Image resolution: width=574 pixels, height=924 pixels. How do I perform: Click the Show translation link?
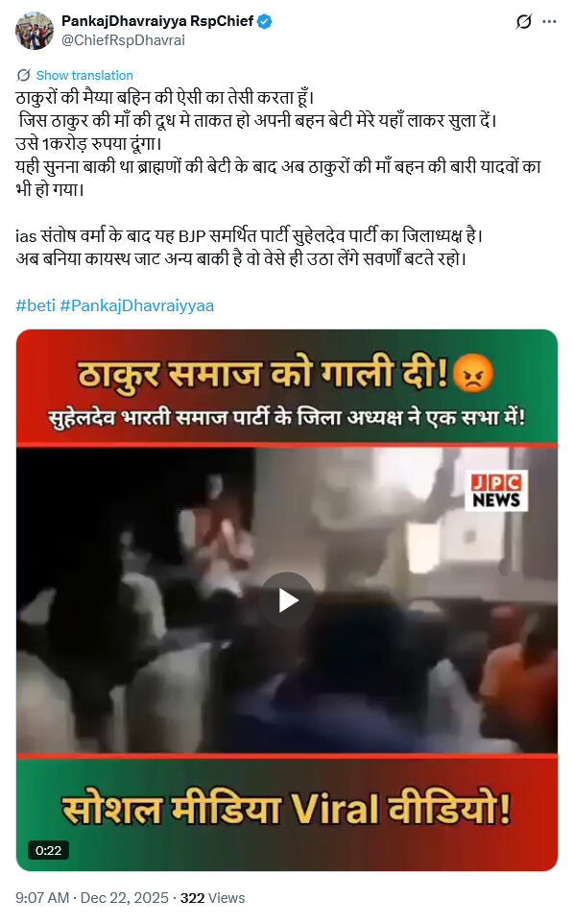[x=84, y=76]
